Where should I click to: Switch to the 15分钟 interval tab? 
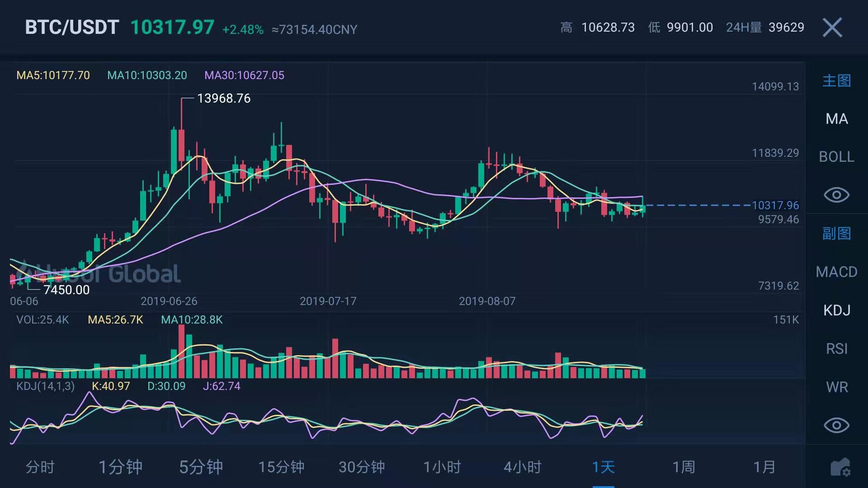coord(281,467)
